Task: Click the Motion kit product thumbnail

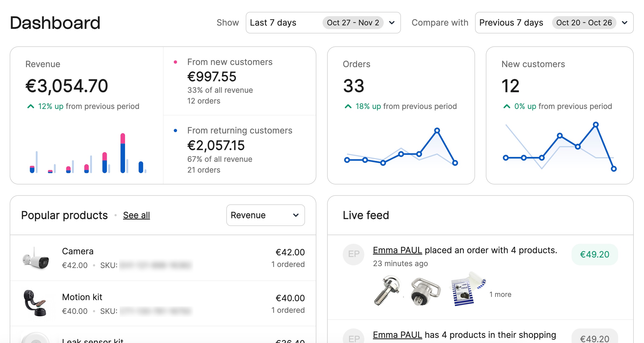Action: pyautogui.click(x=35, y=303)
